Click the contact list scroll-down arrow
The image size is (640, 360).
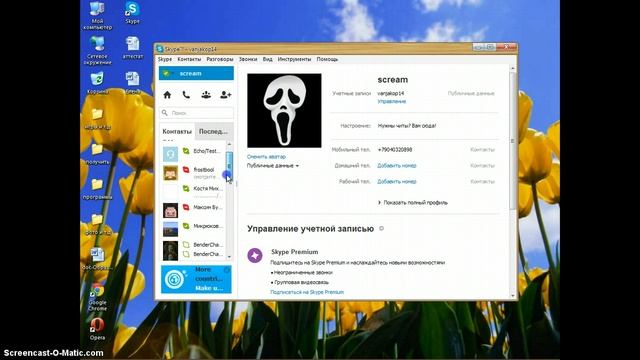[229, 257]
